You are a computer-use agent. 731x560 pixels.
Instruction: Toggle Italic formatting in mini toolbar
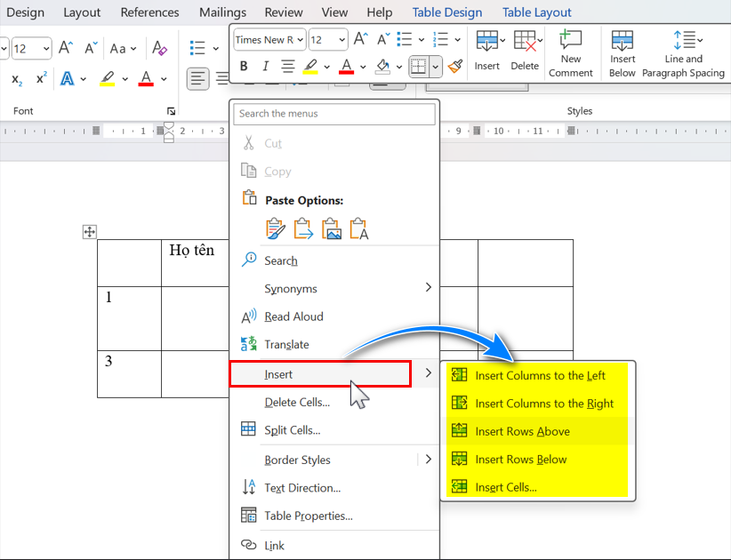point(265,66)
